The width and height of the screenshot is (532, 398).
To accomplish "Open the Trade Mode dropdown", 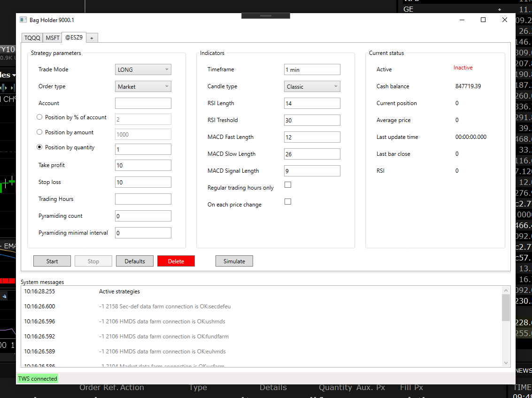I will pos(143,69).
